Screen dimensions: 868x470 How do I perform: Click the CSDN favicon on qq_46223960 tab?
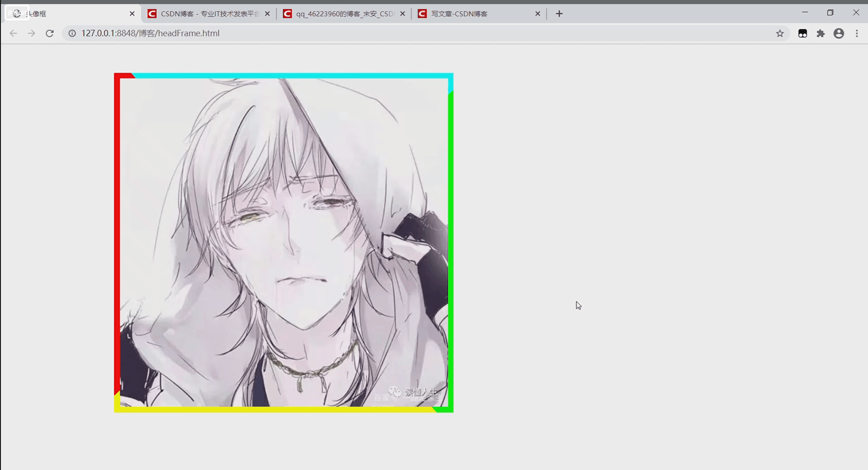pyautogui.click(x=287, y=14)
